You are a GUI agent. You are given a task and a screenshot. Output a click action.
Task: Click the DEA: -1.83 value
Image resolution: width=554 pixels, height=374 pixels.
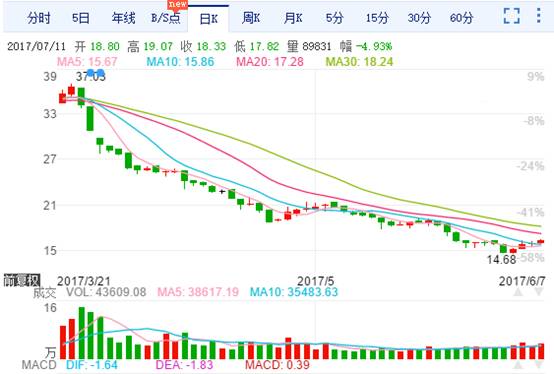[x=184, y=365]
